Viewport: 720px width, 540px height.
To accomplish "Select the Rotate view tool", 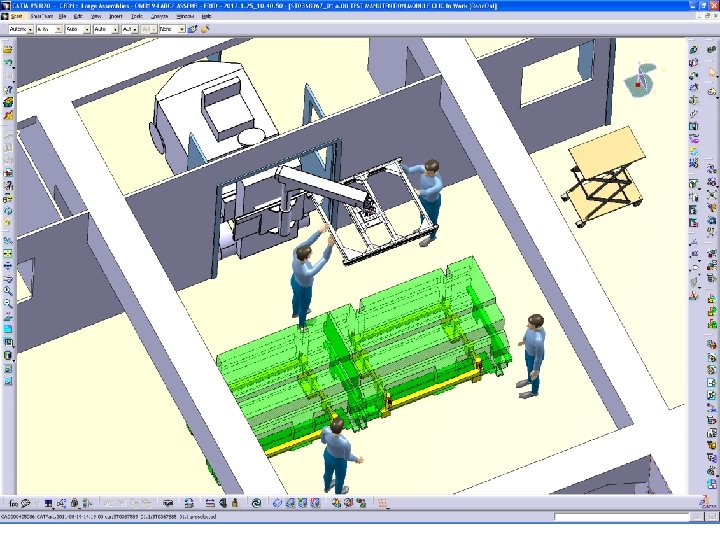I will click(8, 278).
